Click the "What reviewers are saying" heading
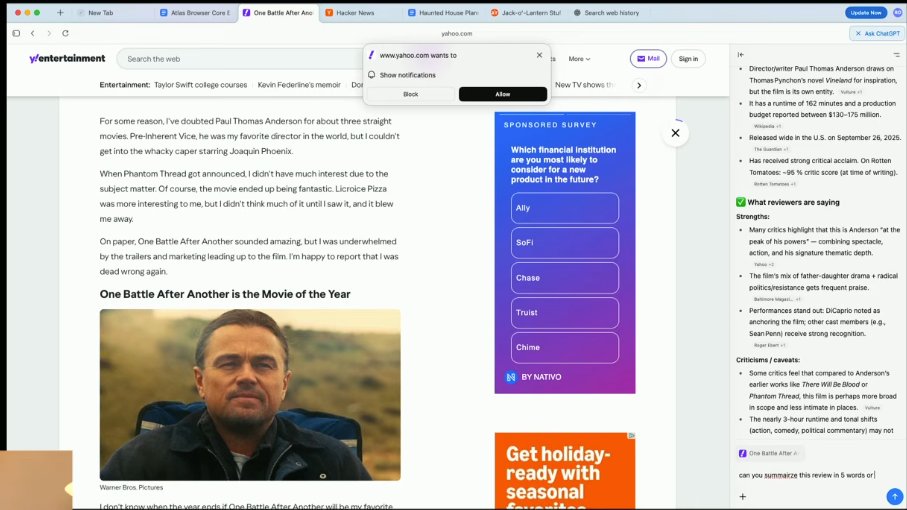907x510 pixels. [793, 202]
